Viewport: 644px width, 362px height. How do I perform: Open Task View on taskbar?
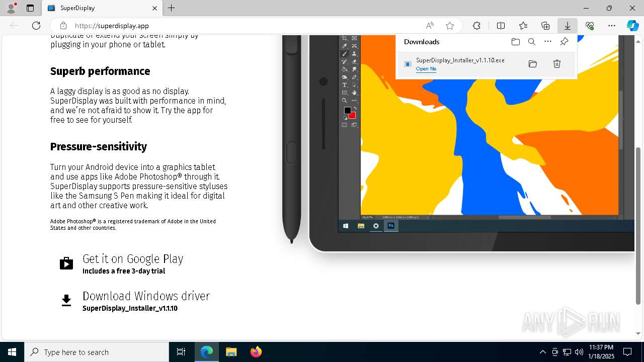coord(181,352)
